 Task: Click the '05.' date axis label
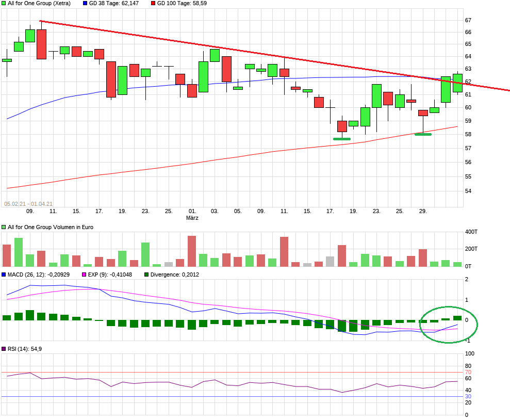click(238, 211)
